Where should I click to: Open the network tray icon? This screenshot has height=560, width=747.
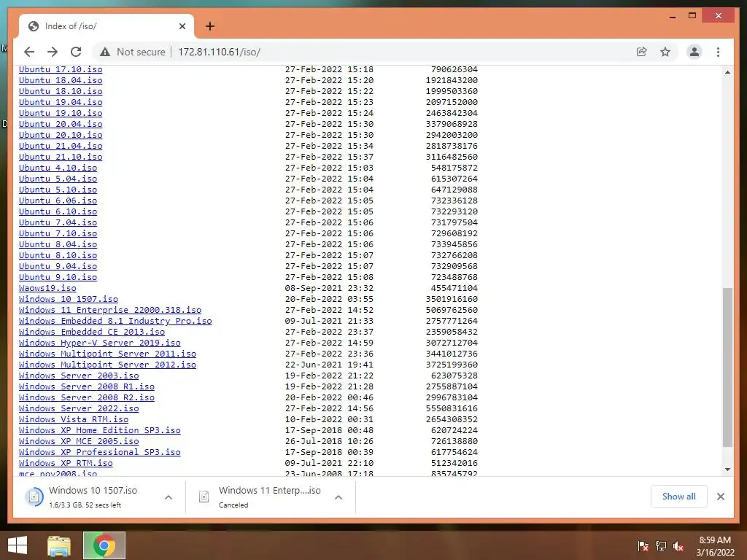[x=661, y=546]
